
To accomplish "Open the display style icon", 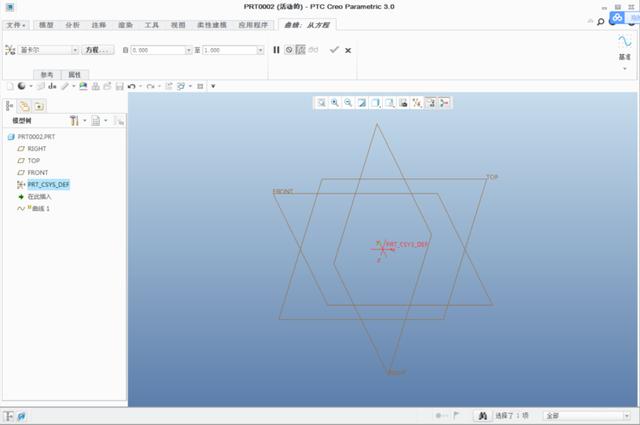I will [376, 103].
